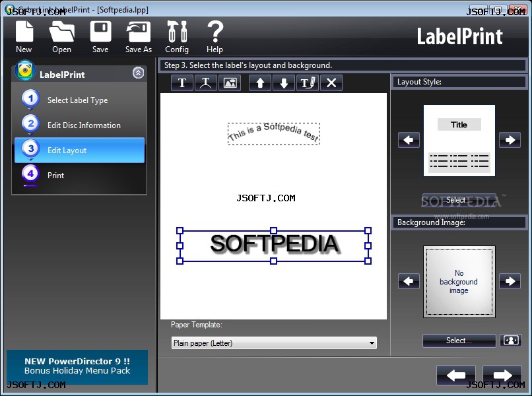Show previous background image
532x396 pixels.
pos(409,281)
